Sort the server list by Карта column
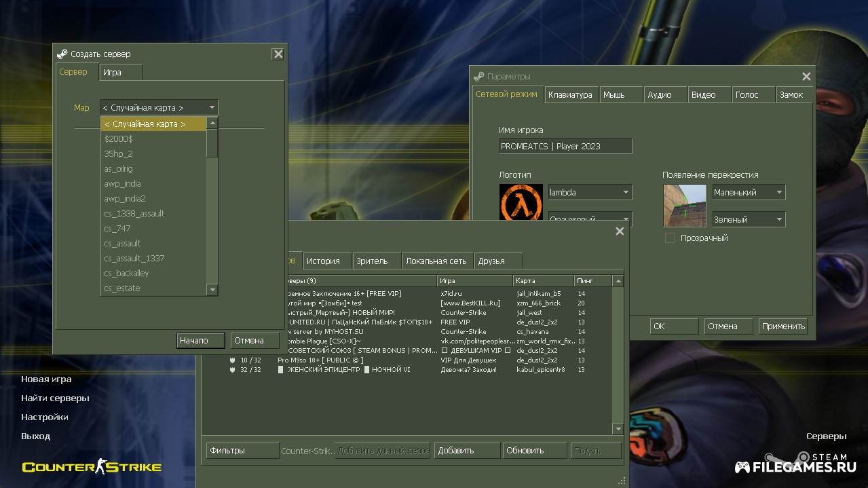This screenshot has height=488, width=868. [544, 281]
